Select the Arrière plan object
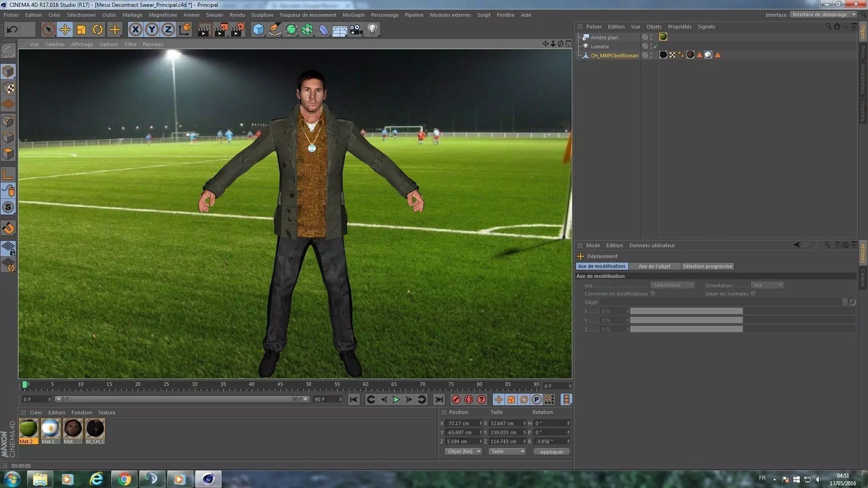Image resolution: width=868 pixels, height=488 pixels. (x=604, y=38)
